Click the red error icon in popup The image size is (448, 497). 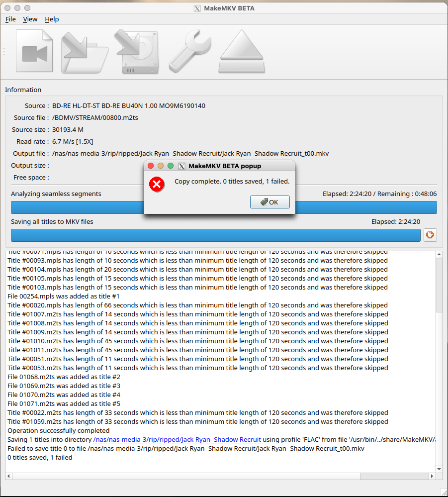coord(157,185)
